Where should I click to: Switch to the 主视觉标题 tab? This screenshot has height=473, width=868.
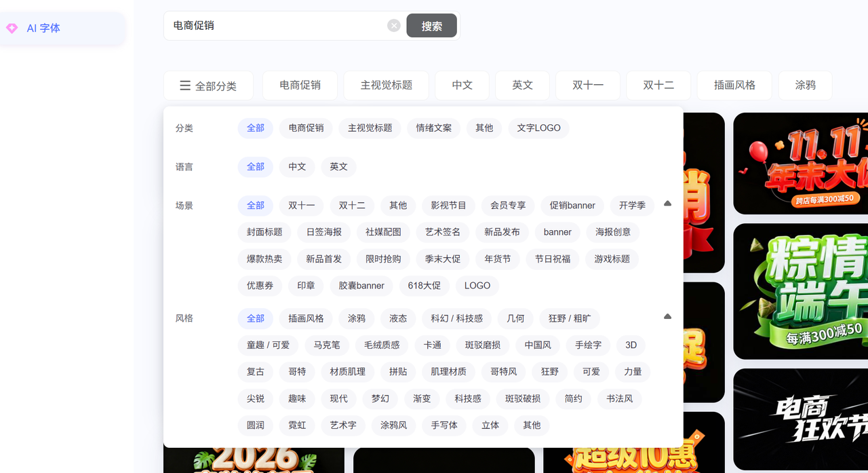point(386,86)
